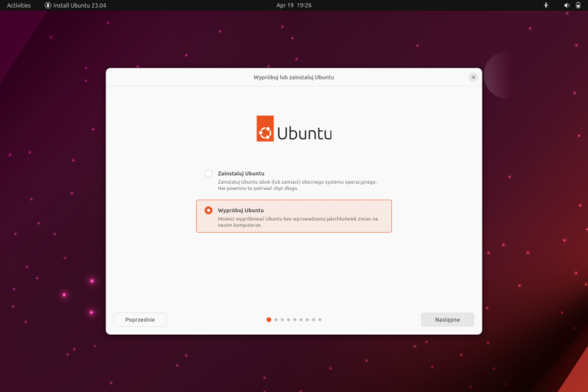Go back with the Poprzednie button
Viewport: 588px width, 392px height.
coord(140,320)
